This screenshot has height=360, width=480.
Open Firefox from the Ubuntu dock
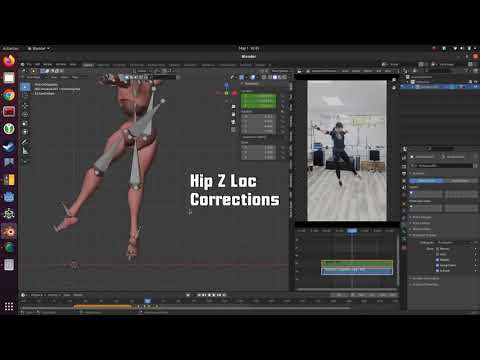coord(9,61)
